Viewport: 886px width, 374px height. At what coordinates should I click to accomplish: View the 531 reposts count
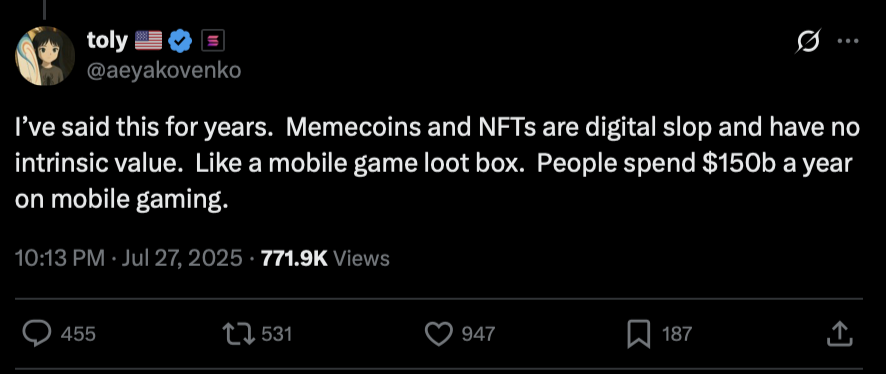point(277,334)
